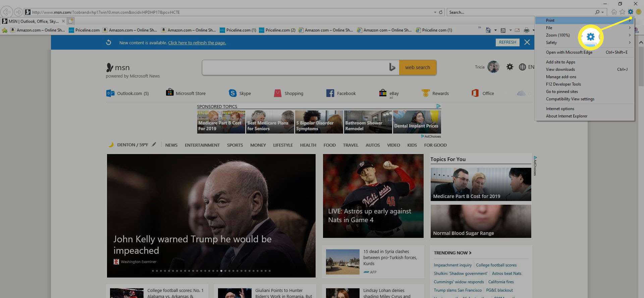Image resolution: width=644 pixels, height=298 pixels.
Task: Click TRENDING NOW heading link
Action: point(452,253)
